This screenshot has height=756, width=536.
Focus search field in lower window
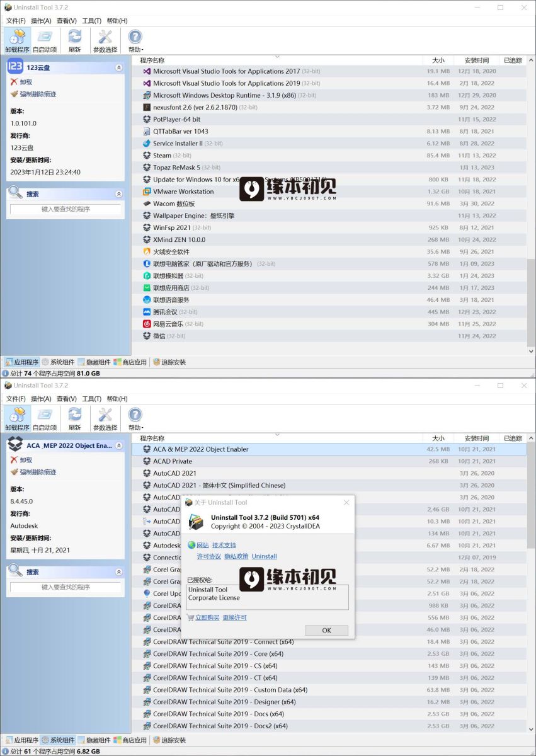tap(66, 587)
